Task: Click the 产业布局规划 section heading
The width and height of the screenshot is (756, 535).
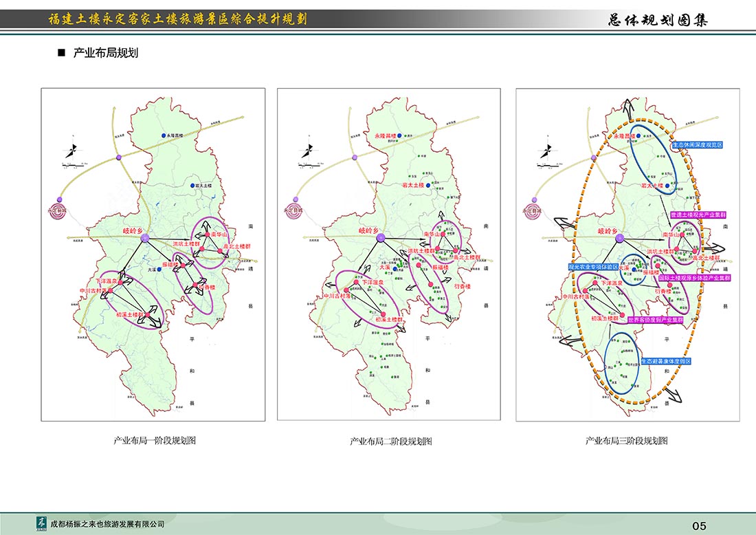Action: (106, 53)
